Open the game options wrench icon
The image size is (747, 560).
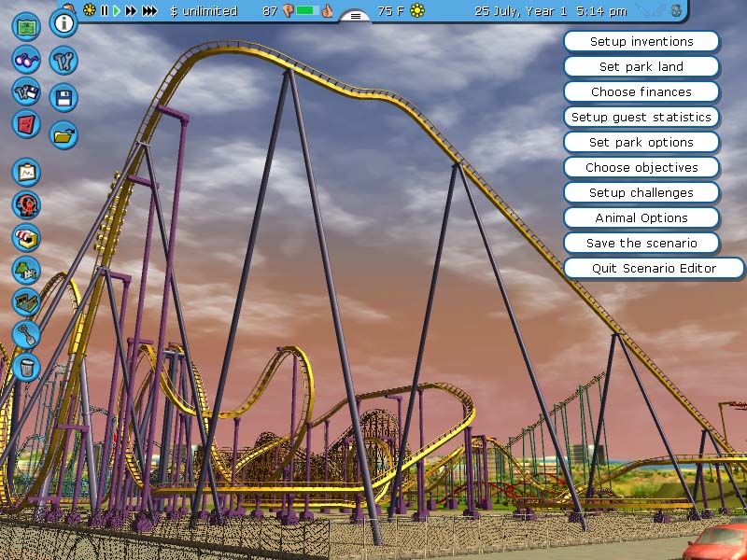pos(63,61)
